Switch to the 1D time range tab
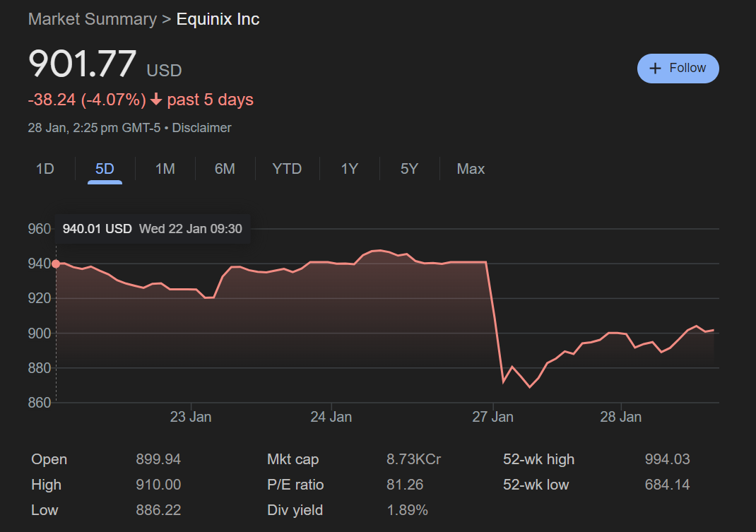The image size is (756, 532). click(x=45, y=169)
